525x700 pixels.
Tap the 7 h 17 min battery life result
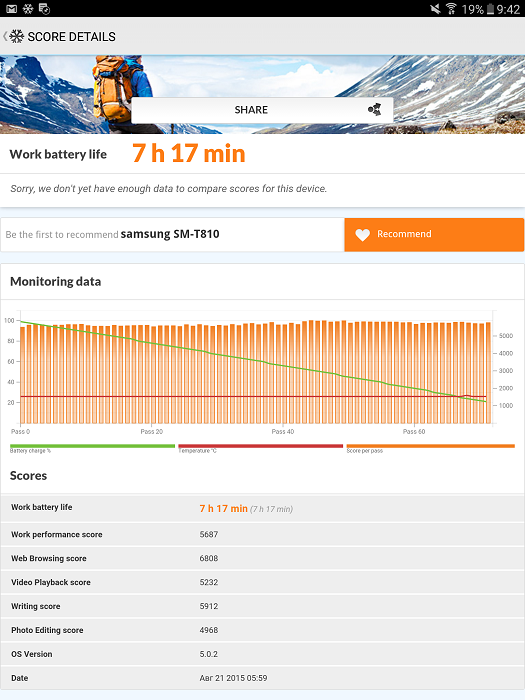[189, 154]
